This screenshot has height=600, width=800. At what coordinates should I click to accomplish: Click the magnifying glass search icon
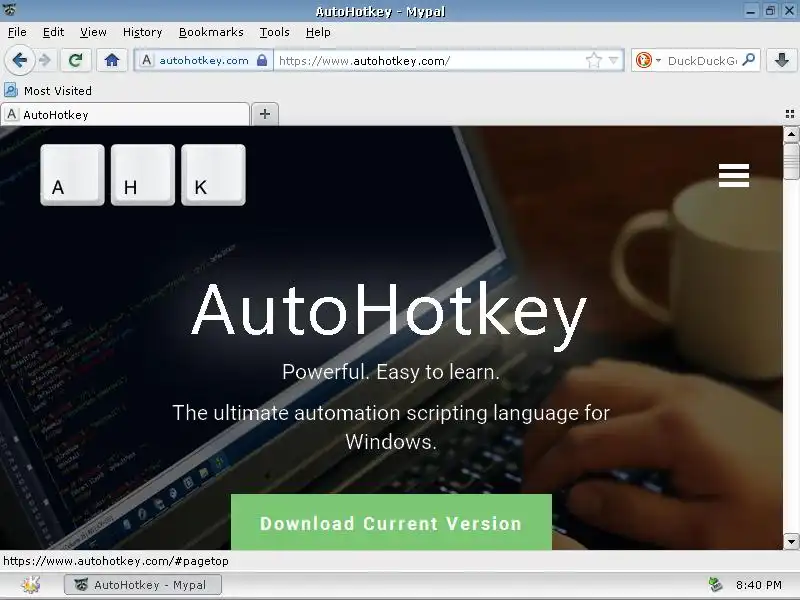point(748,60)
